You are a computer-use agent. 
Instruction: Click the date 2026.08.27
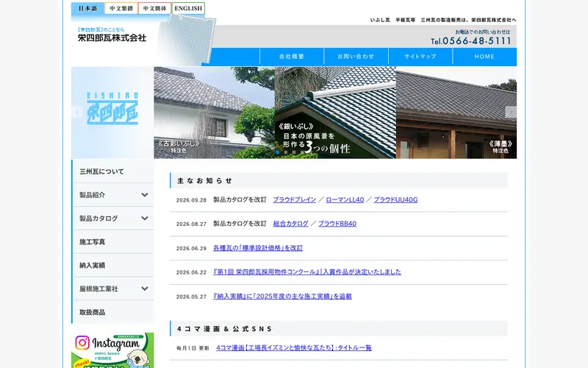[191, 224]
